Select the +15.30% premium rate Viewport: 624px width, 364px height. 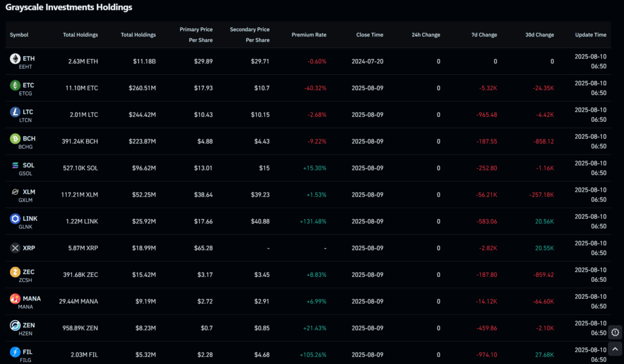314,168
